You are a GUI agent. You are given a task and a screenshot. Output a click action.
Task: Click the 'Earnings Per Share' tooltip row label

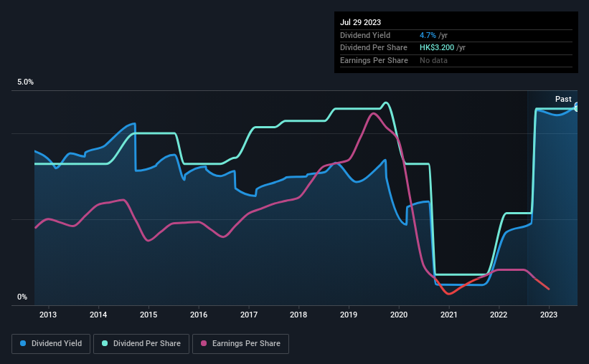coord(374,60)
